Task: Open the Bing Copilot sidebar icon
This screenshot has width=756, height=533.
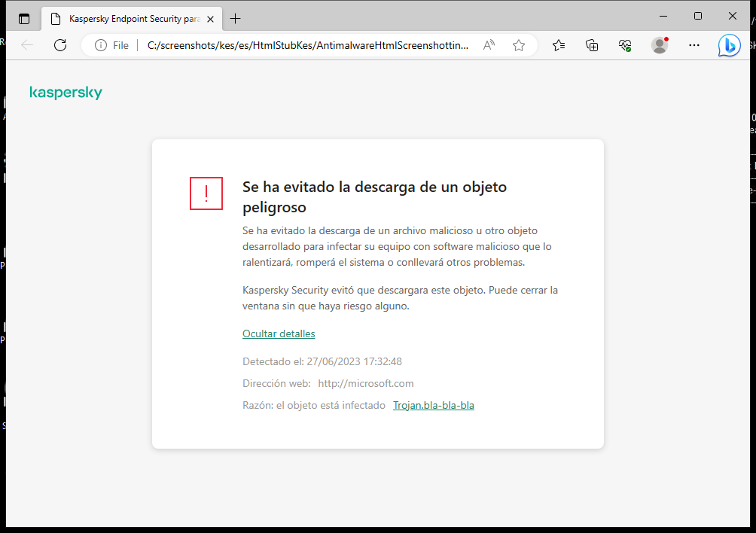Action: (x=729, y=45)
